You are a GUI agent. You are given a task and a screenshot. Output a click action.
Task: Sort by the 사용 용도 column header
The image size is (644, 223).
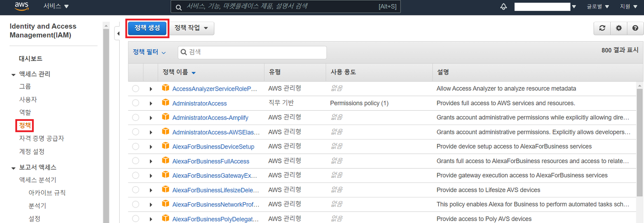pyautogui.click(x=343, y=72)
